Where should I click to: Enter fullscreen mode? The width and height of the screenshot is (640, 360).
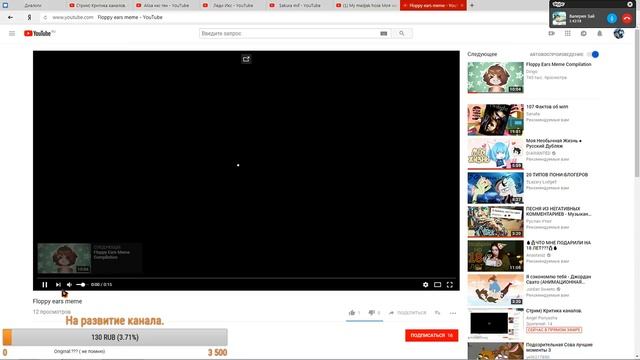point(450,284)
